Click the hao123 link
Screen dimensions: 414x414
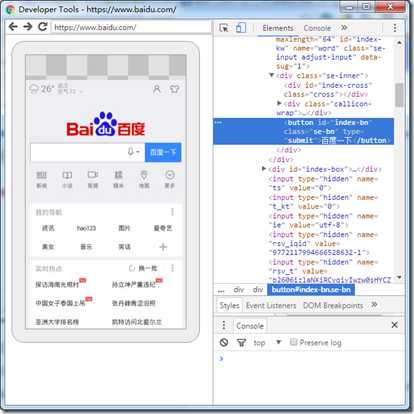pos(86,228)
